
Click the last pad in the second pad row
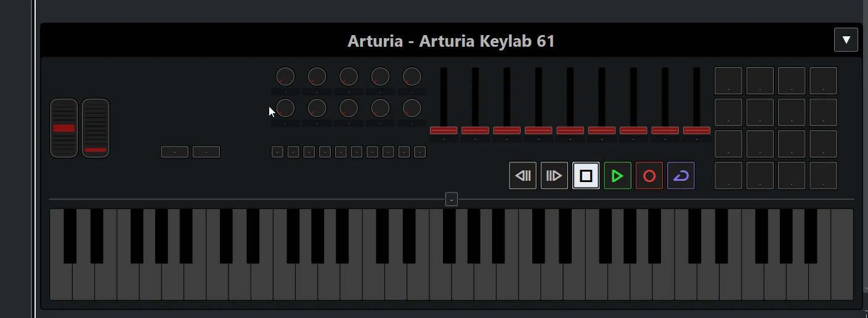click(823, 112)
